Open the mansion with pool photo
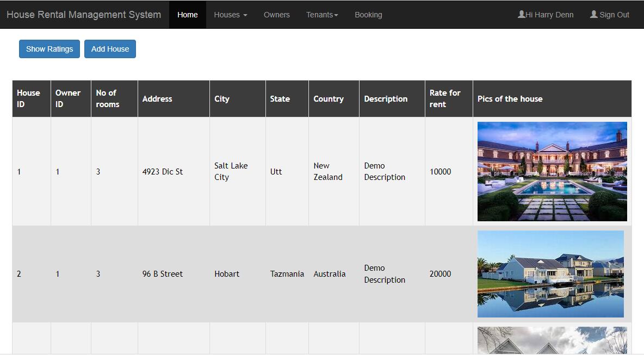Screen dimensions: 644x355 click(x=552, y=171)
